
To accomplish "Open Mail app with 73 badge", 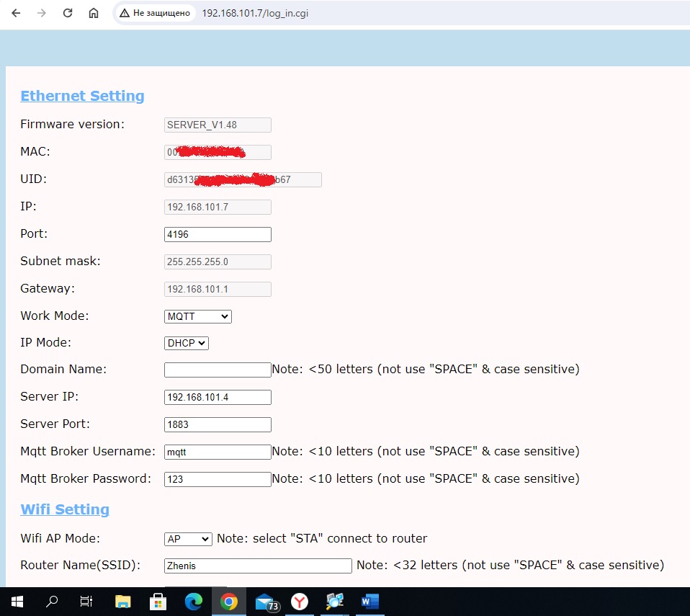I will coord(265,601).
